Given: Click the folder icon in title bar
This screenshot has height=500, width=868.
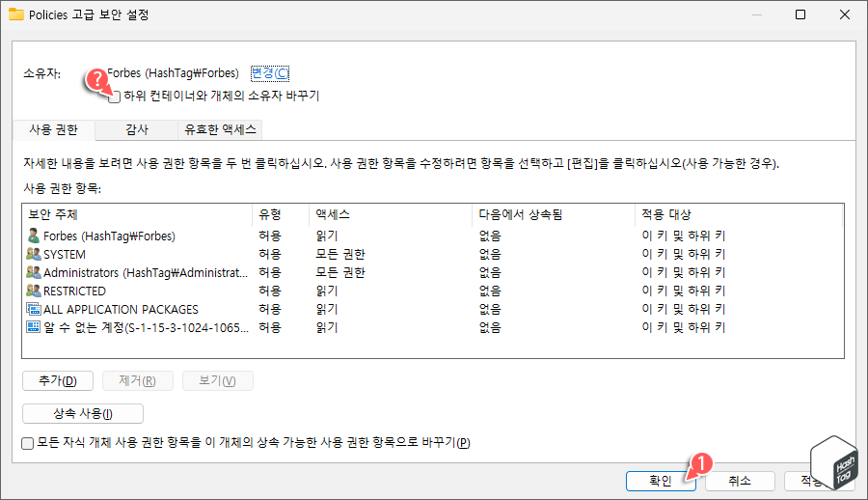Looking at the screenshot, I should pyautogui.click(x=16, y=14).
